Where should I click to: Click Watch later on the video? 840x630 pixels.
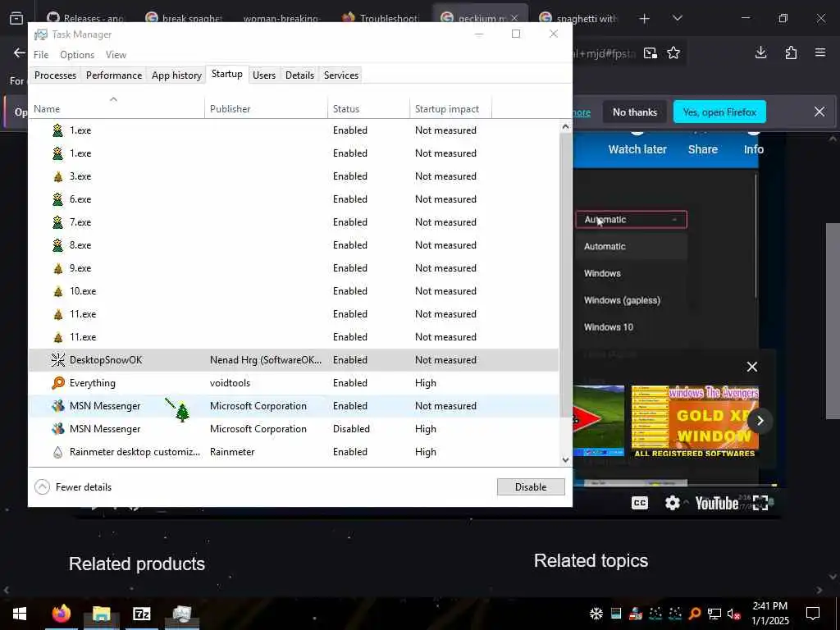(637, 149)
